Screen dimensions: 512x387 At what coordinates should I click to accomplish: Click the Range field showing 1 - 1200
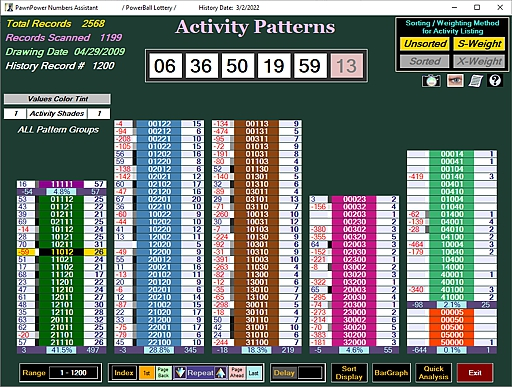[74, 373]
